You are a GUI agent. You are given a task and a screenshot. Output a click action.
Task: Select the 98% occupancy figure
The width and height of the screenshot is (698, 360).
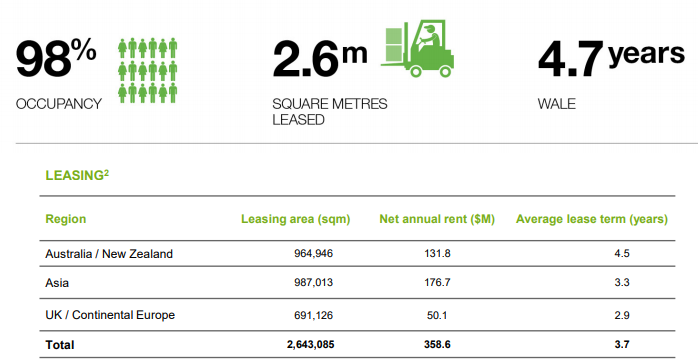point(56,58)
